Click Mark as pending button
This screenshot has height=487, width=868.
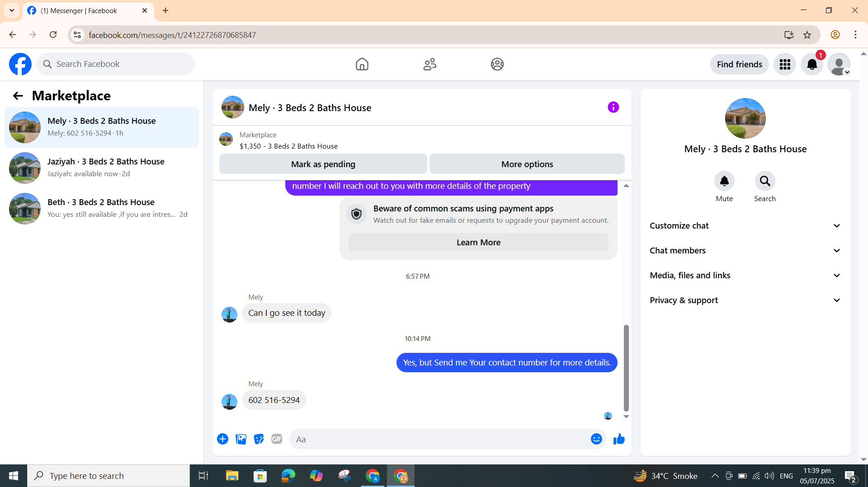coord(323,164)
